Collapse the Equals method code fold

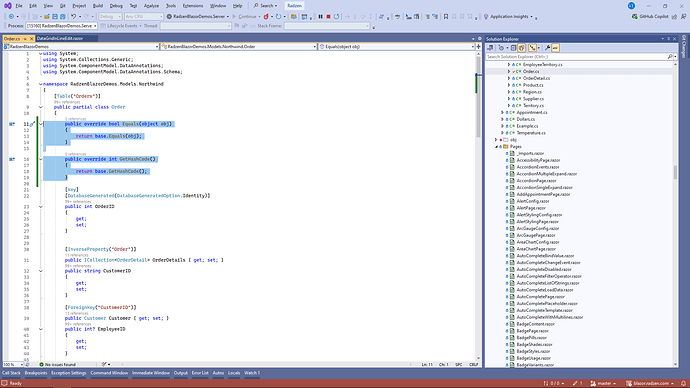(x=40, y=124)
